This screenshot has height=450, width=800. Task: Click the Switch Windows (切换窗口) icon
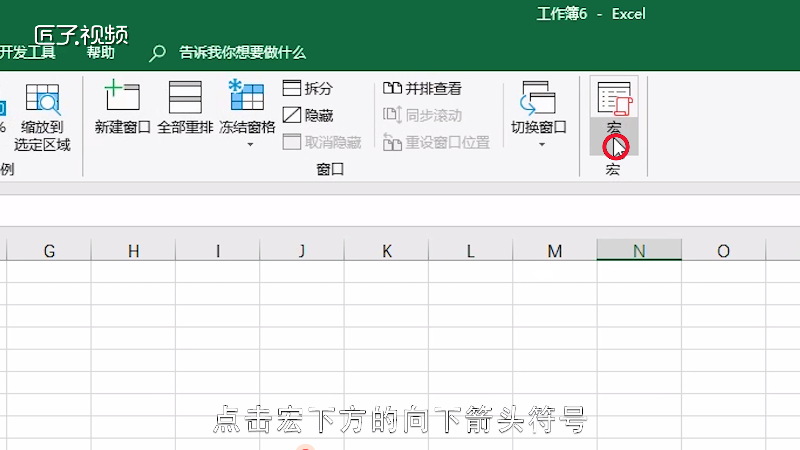point(538,98)
